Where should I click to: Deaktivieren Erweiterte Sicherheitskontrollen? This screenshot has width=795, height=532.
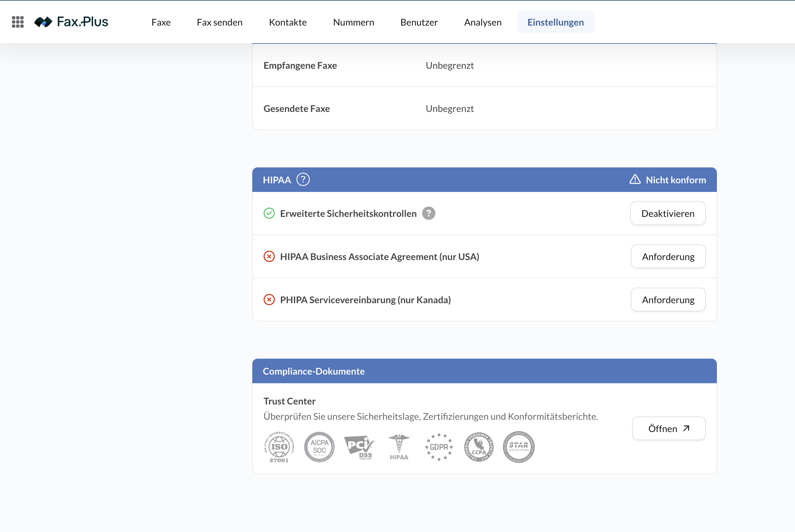point(668,214)
